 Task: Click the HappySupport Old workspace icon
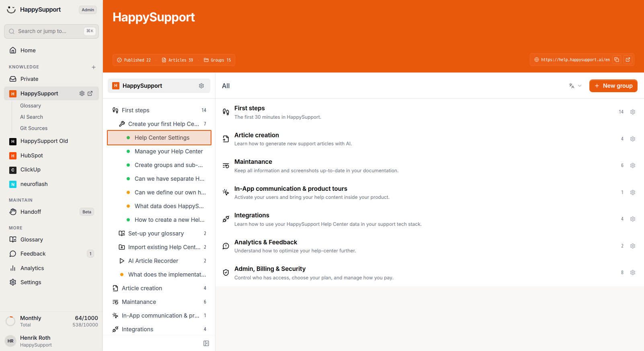tap(13, 141)
